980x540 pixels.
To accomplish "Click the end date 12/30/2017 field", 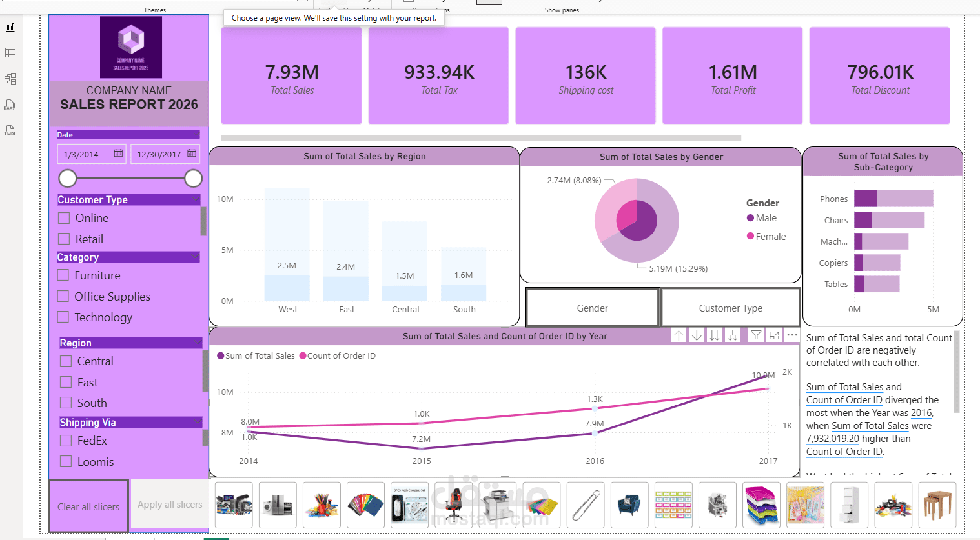I will (165, 154).
